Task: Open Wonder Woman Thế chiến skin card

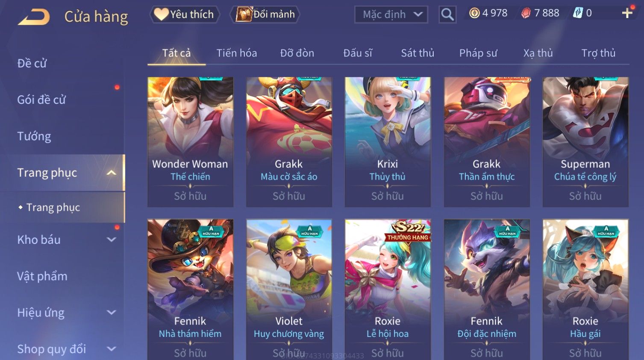Action: [x=190, y=142]
